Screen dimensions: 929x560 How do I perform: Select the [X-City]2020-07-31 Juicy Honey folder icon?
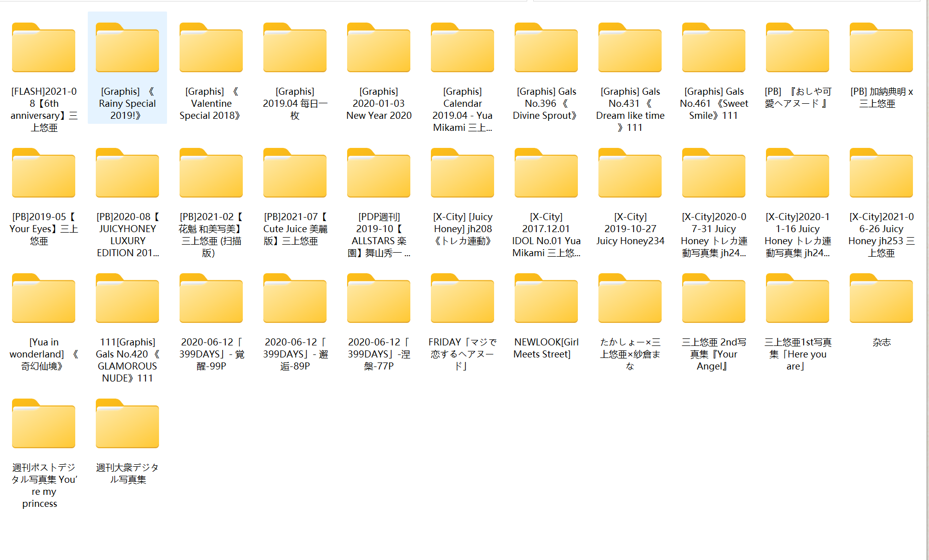point(714,173)
